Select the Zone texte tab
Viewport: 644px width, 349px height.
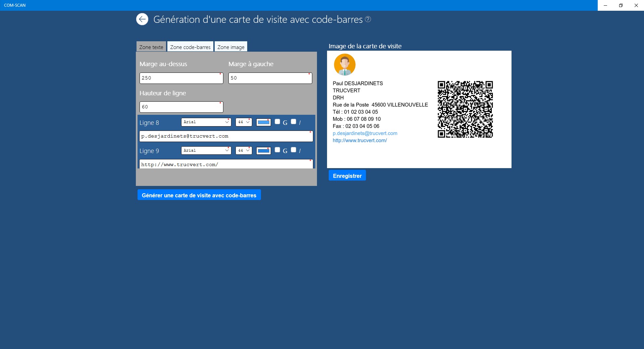pos(151,47)
